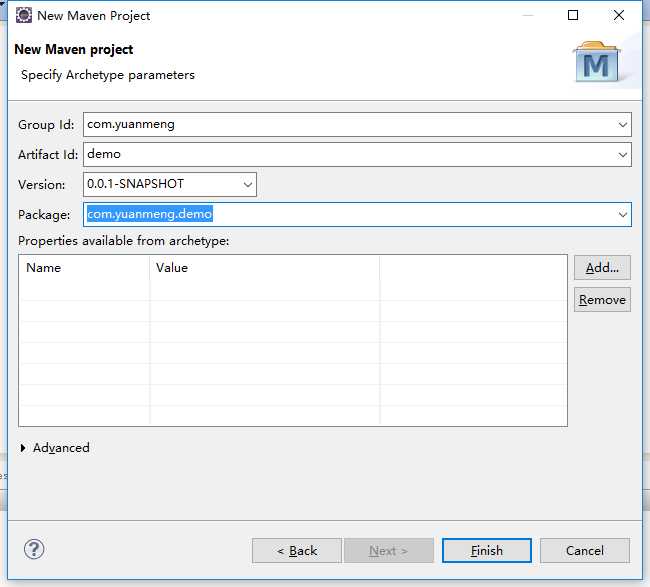This screenshot has height=587, width=650.
Task: Click the Finish button
Action: [487, 551]
